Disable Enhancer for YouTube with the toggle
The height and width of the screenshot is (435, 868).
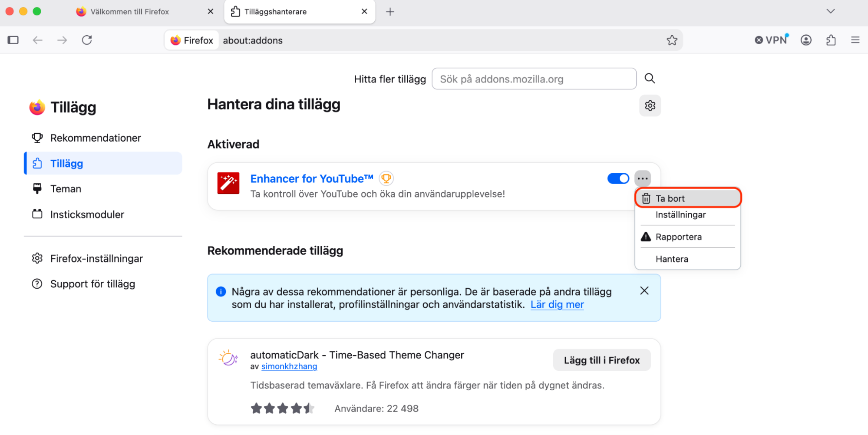click(618, 178)
